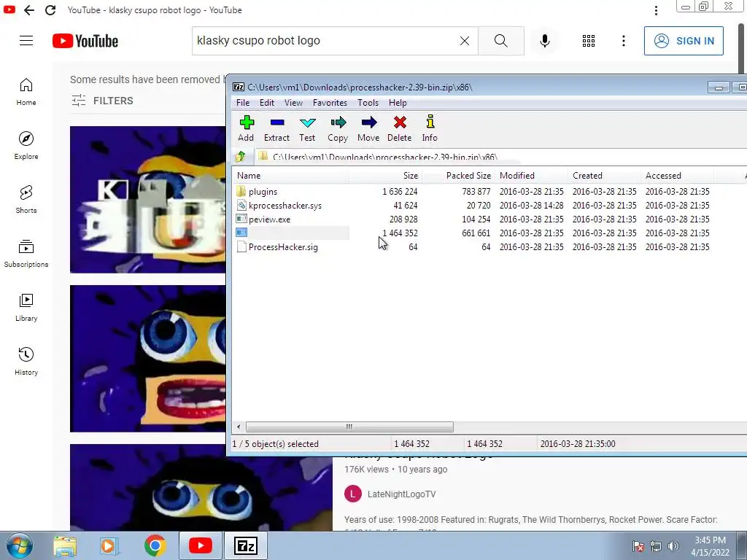The width and height of the screenshot is (747, 560).
Task: Open the File menu in 7-Zip
Action: [243, 103]
